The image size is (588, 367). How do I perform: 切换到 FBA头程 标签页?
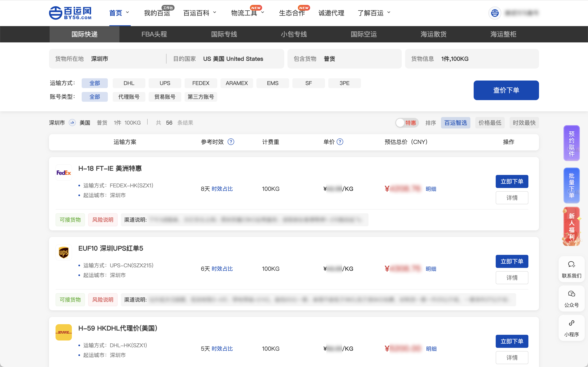pos(154,34)
